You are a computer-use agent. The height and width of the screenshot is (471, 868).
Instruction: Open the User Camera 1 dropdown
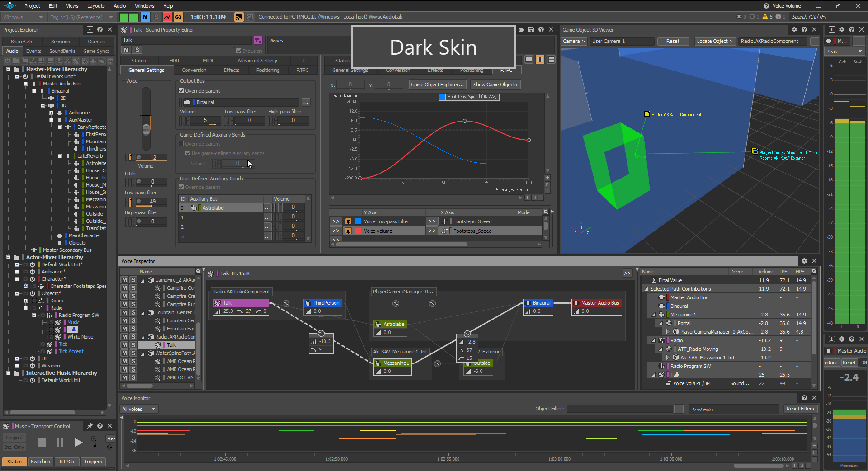point(622,41)
